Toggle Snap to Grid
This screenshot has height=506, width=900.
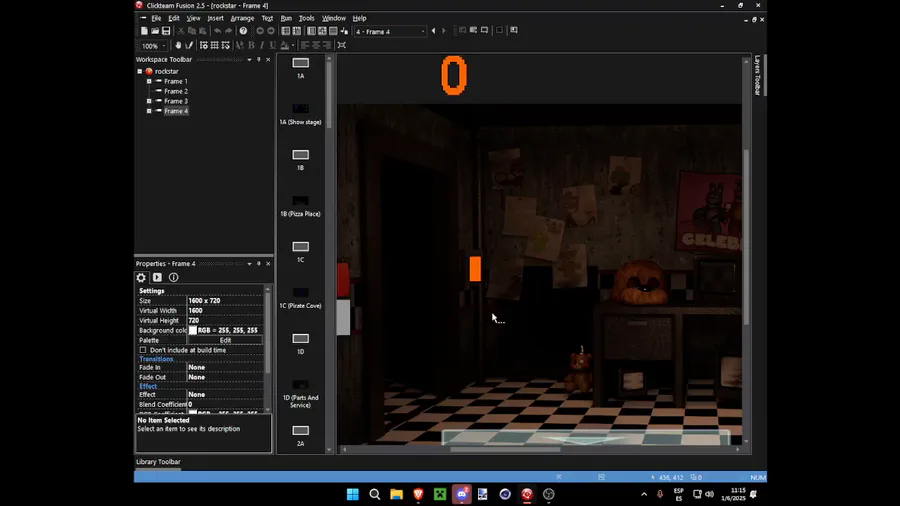pyautogui.click(x=226, y=45)
